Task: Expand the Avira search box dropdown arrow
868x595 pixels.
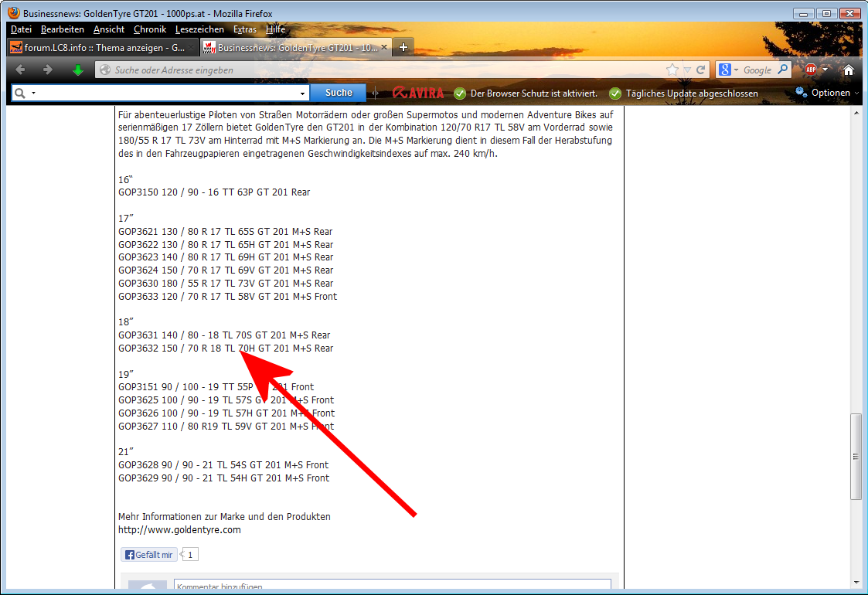Action: (302, 93)
